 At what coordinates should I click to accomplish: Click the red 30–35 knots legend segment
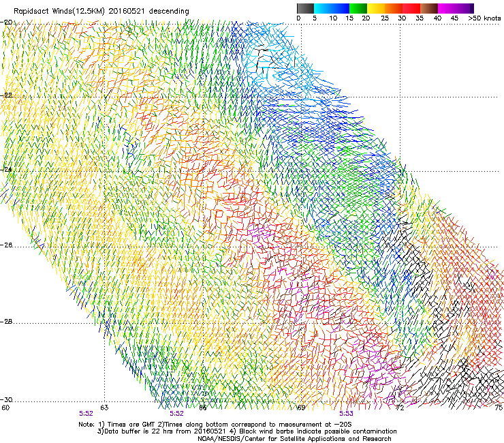pos(411,8)
